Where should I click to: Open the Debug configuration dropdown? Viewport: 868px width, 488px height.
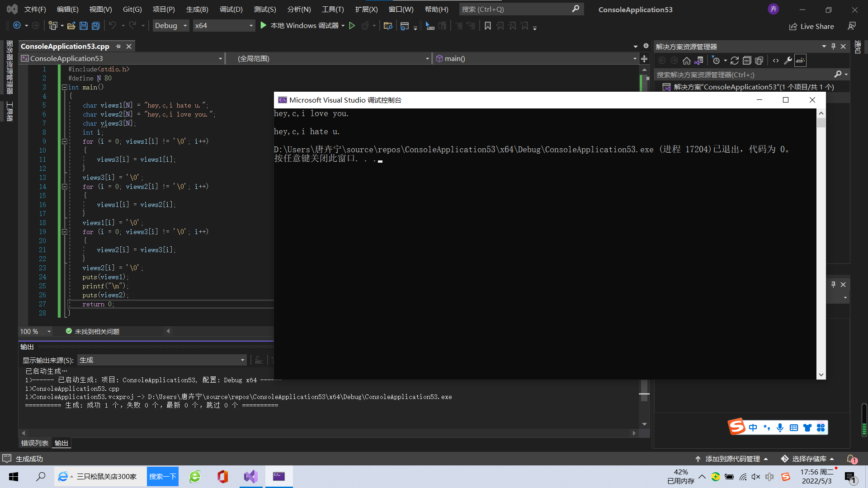(x=171, y=26)
